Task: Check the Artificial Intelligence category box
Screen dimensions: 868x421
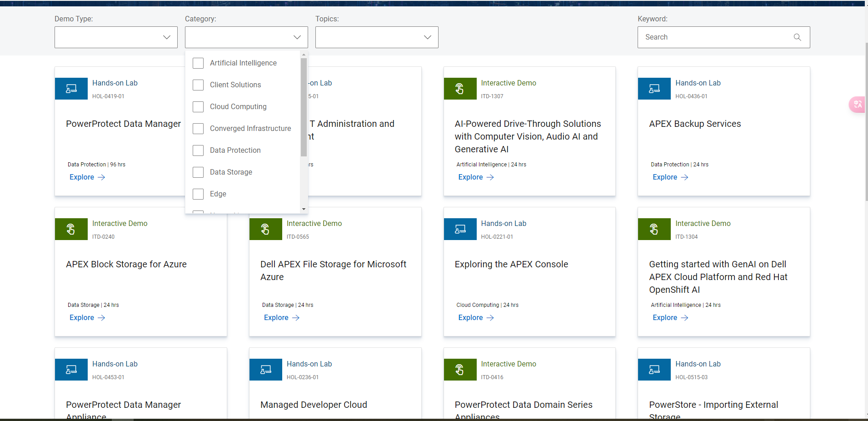Action: pyautogui.click(x=198, y=63)
